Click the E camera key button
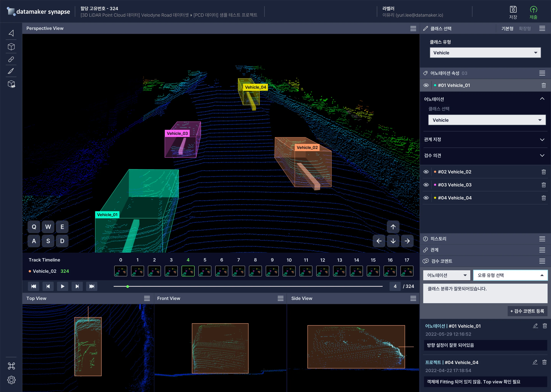Viewport: 551px width, 392px height. (x=62, y=227)
